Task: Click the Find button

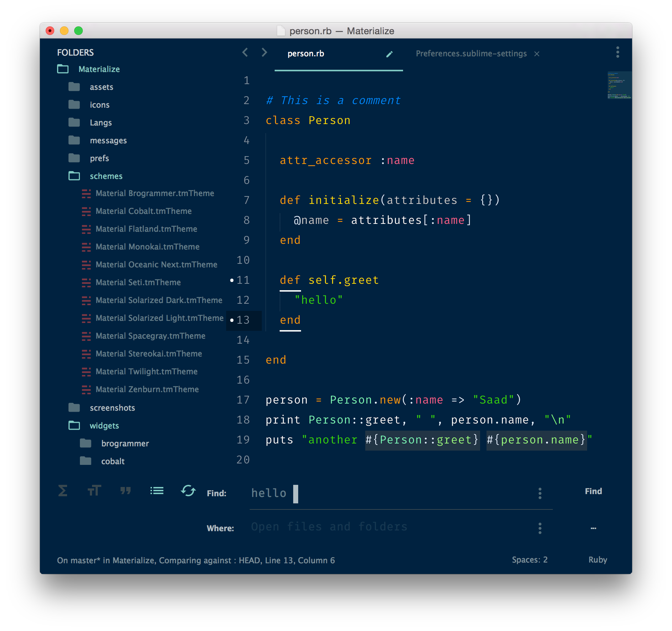Action: [x=593, y=491]
